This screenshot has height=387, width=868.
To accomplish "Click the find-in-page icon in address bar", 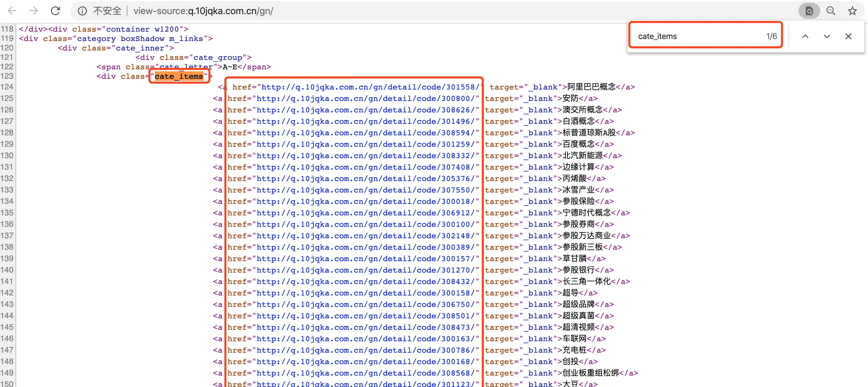I will pos(809,11).
